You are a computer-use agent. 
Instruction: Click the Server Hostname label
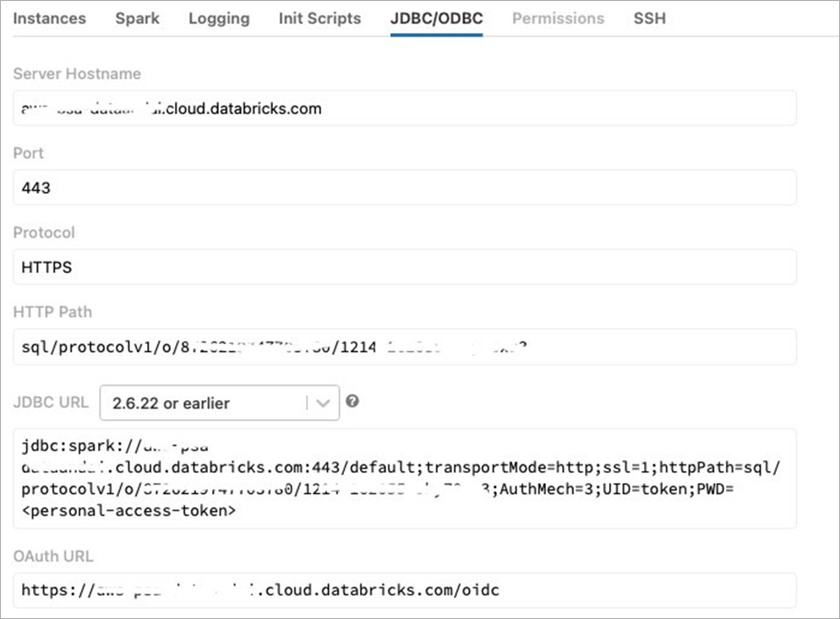[x=77, y=74]
